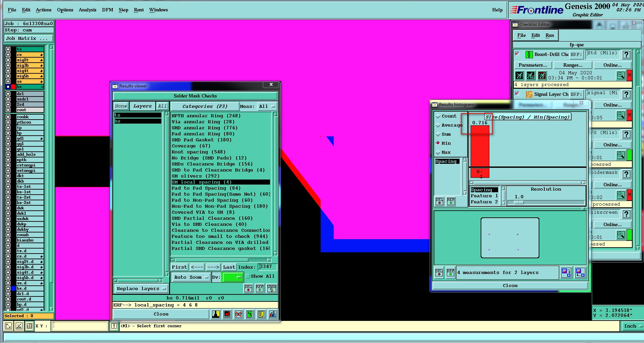Open the green Sv dropdown

(x=233, y=277)
